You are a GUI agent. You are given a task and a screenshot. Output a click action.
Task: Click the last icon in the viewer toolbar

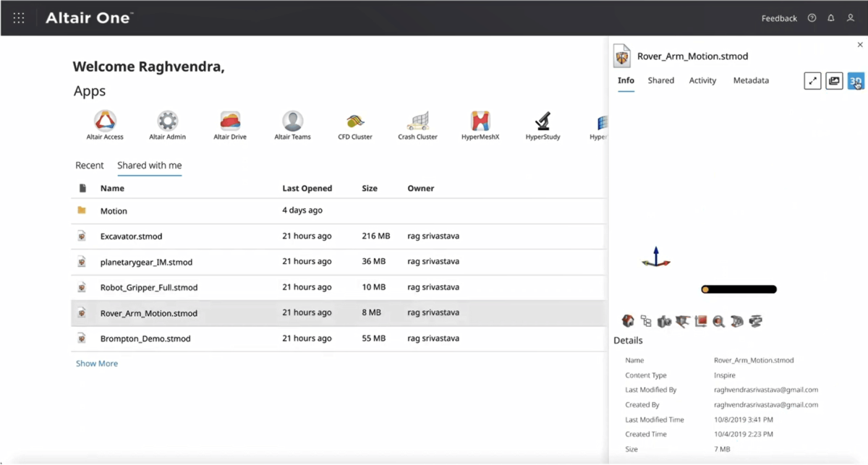pos(756,321)
